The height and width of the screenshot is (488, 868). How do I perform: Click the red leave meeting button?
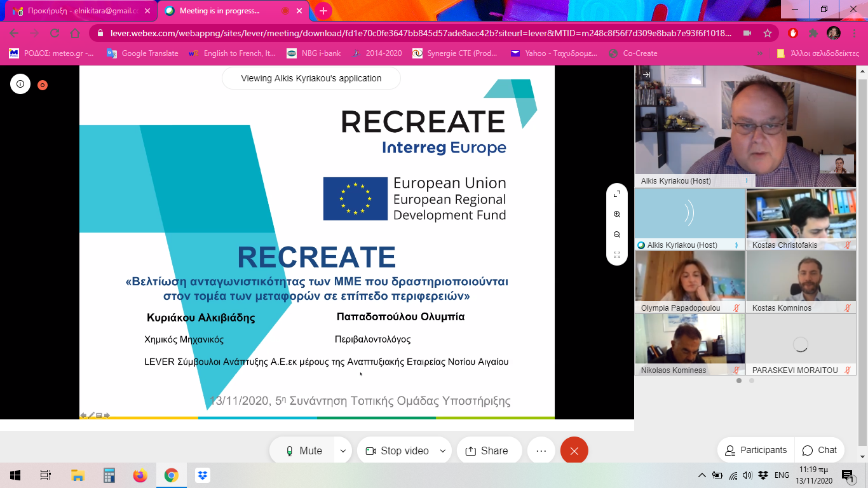[x=574, y=451]
